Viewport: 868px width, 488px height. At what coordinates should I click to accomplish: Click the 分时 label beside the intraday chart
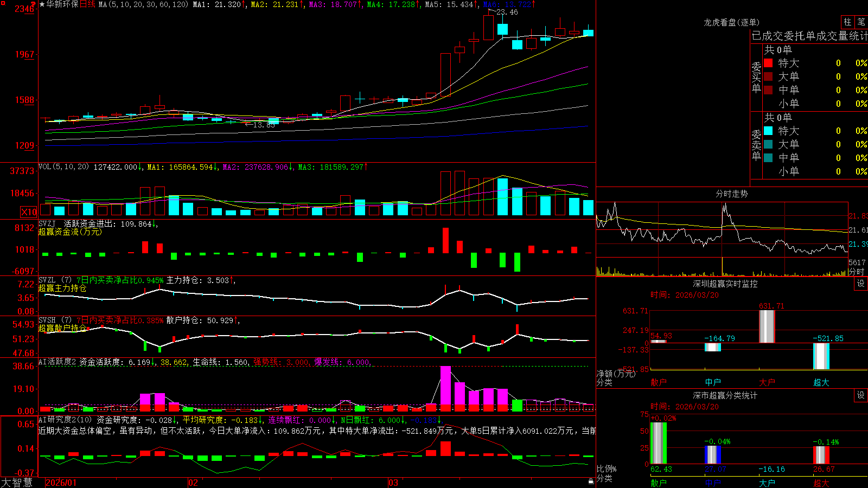[x=857, y=272]
